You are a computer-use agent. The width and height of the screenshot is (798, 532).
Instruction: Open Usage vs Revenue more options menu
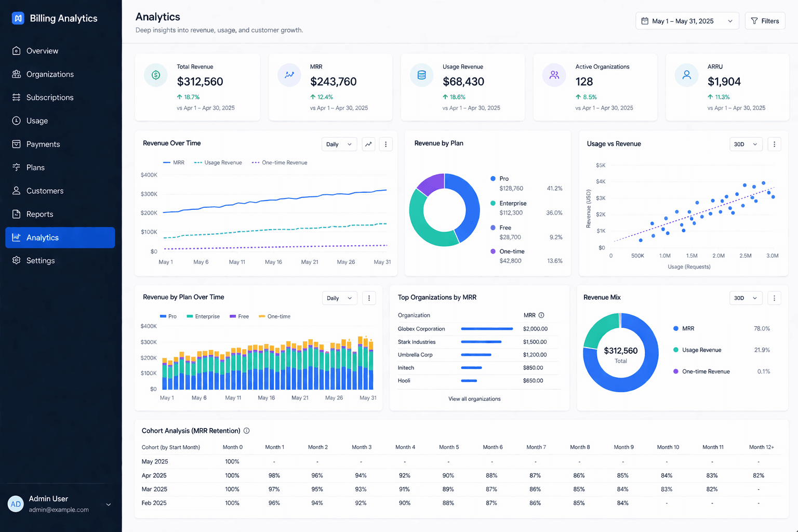[x=774, y=144]
